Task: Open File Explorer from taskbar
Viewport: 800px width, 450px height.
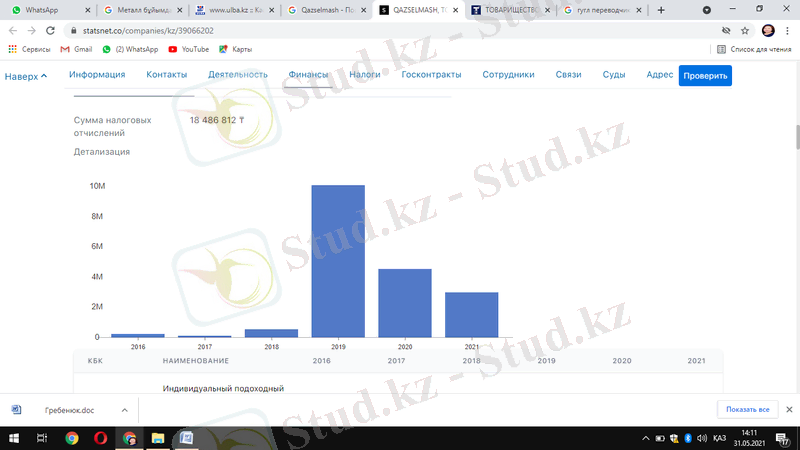Action: point(158,438)
